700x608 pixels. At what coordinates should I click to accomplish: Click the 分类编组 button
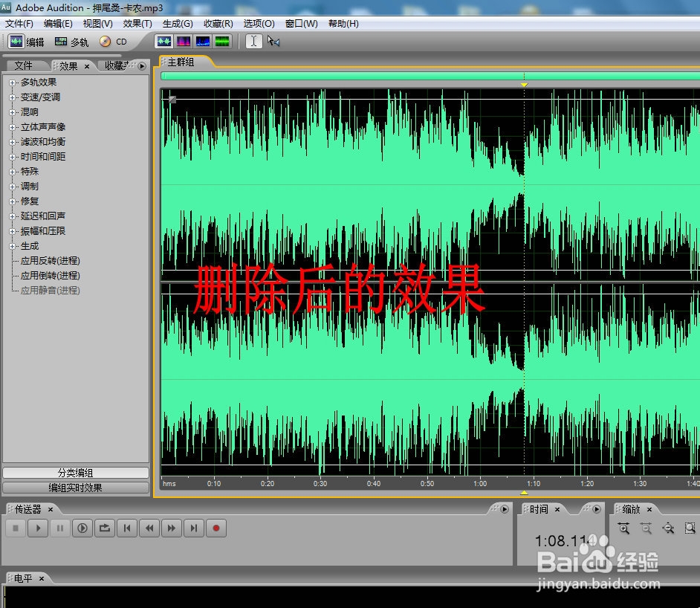point(76,473)
